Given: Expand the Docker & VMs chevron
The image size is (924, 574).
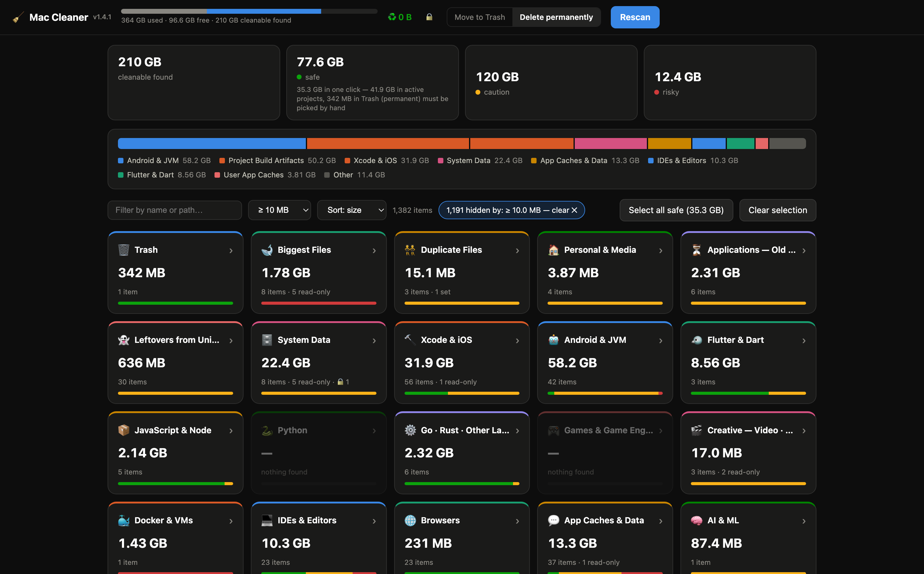Looking at the screenshot, I should click(x=231, y=521).
